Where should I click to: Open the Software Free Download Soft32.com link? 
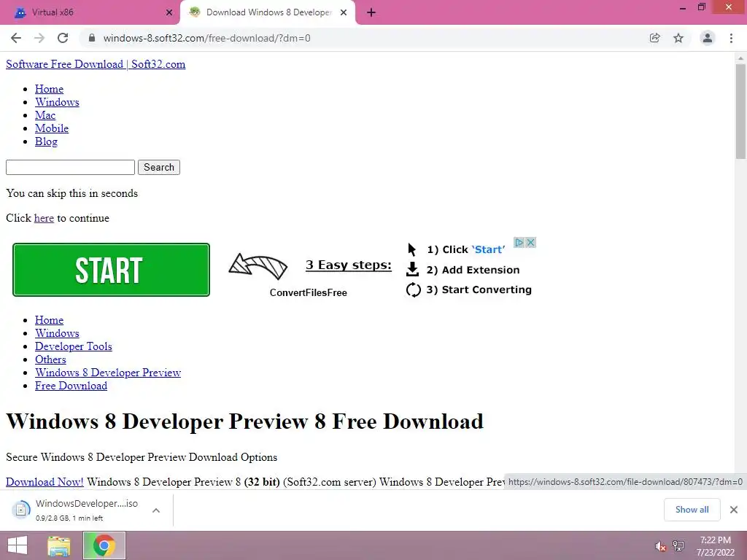point(96,64)
